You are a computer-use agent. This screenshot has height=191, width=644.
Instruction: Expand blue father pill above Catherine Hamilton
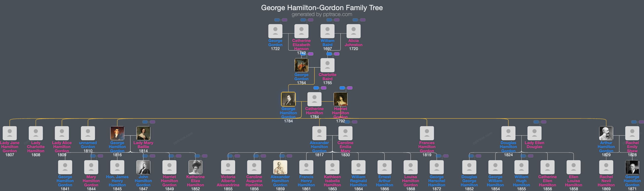(316, 88)
